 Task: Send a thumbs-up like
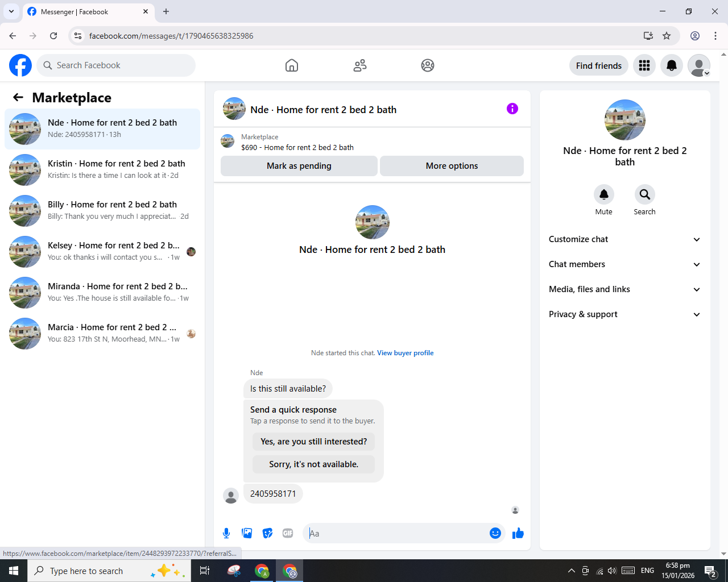518,533
